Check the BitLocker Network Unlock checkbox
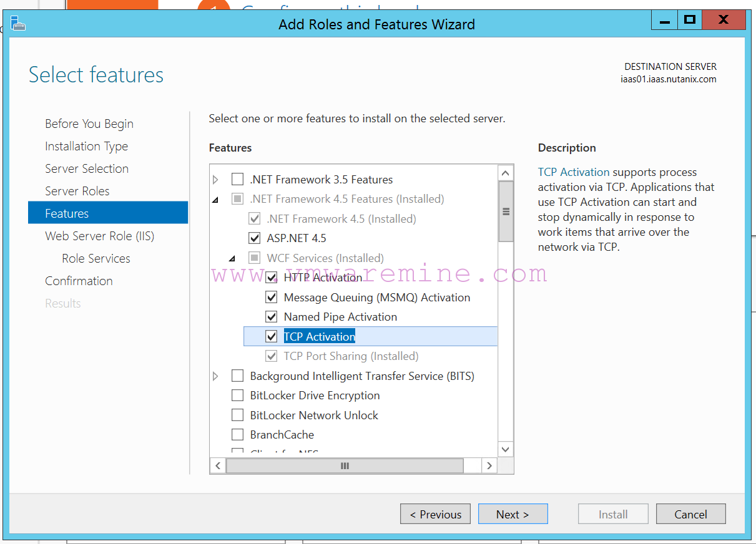This screenshot has height=544, width=756. 237,415
